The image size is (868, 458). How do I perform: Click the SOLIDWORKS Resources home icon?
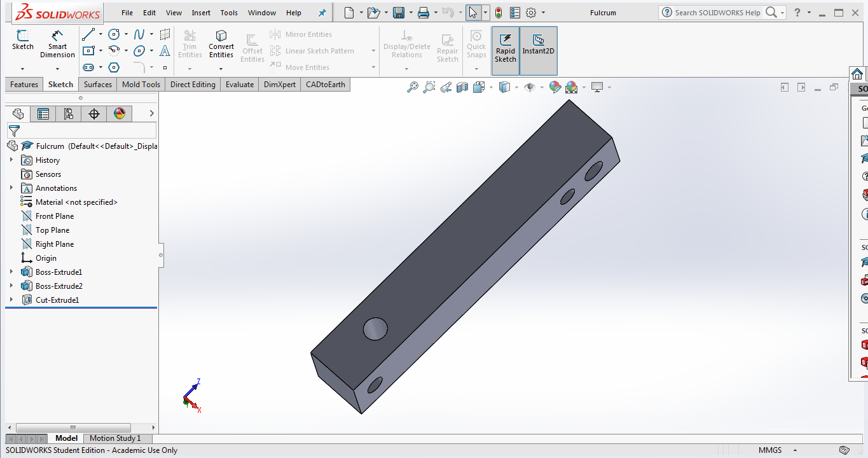[x=857, y=74]
